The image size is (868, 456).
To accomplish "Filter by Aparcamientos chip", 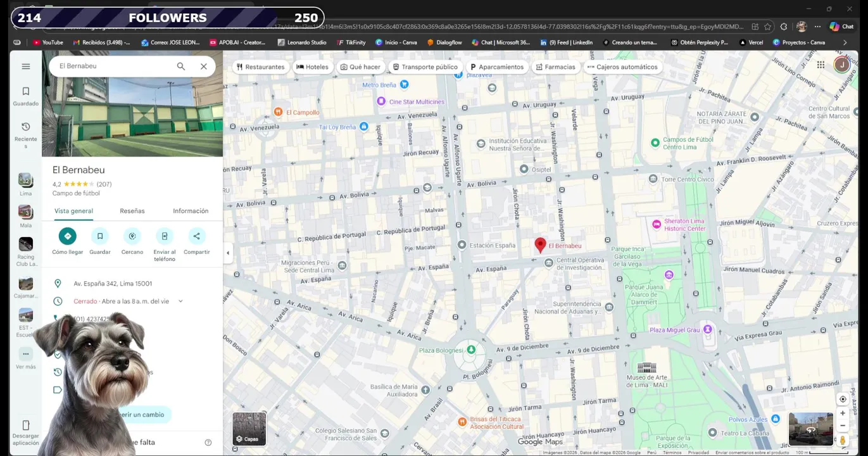I will click(x=497, y=66).
